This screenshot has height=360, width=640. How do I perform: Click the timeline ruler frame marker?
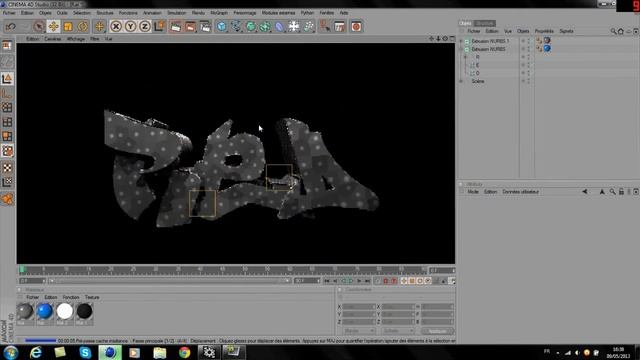[22, 269]
